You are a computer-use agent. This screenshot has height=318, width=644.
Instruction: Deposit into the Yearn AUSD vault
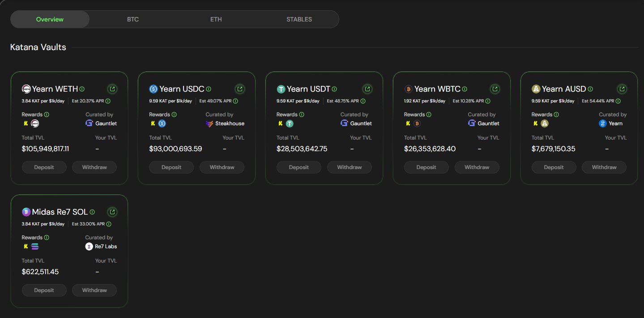tap(554, 167)
